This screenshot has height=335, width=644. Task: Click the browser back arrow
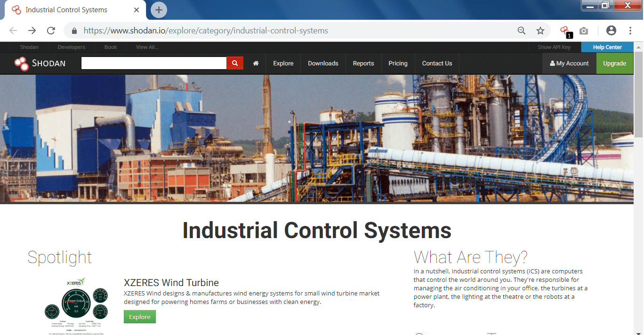pos(13,31)
